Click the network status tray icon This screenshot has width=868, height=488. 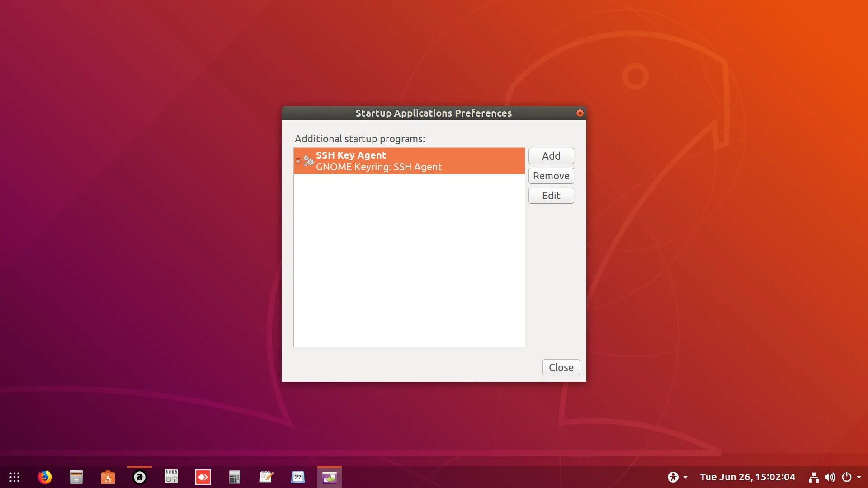tap(813, 477)
